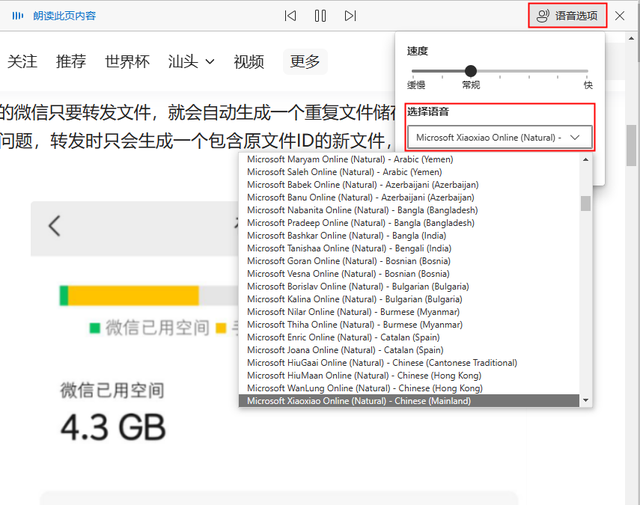The height and width of the screenshot is (505, 640).
Task: Open the 视频 tab
Action: (249, 62)
